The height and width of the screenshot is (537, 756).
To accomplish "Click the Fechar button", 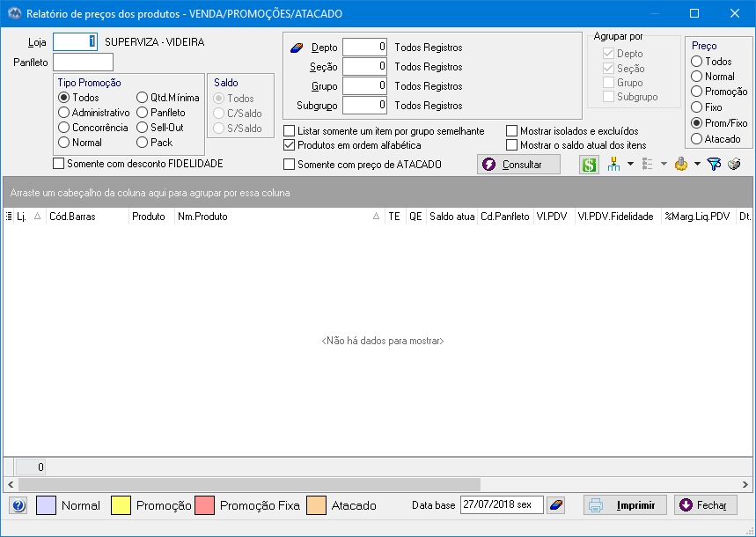I will pyautogui.click(x=705, y=505).
